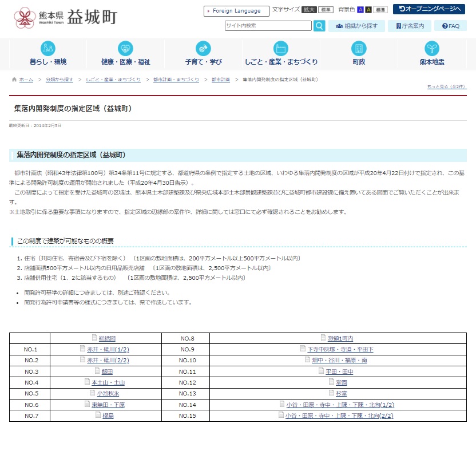Screen dimensions: 476x455
Task: Open the 庁舎案内 page
Action: click(x=410, y=26)
